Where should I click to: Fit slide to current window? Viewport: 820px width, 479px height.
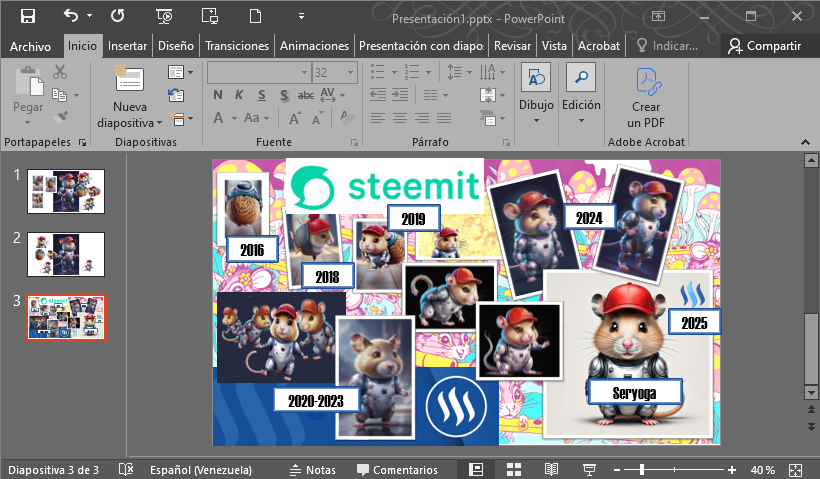[795, 469]
